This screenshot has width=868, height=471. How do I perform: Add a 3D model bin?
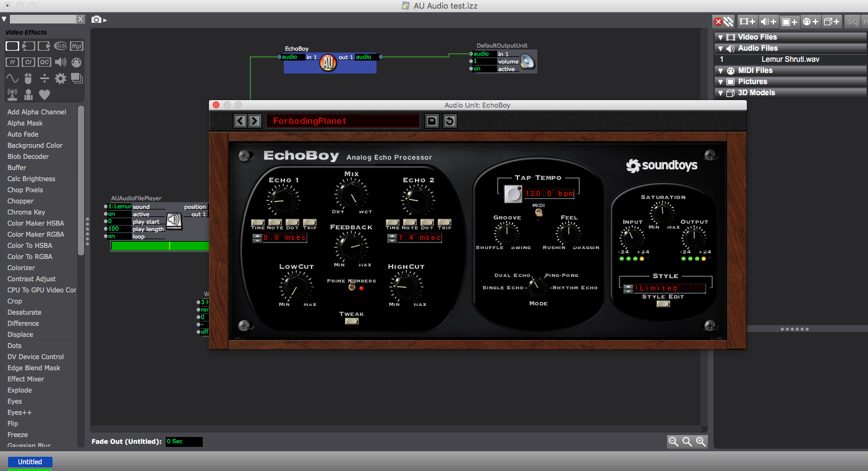(832, 21)
